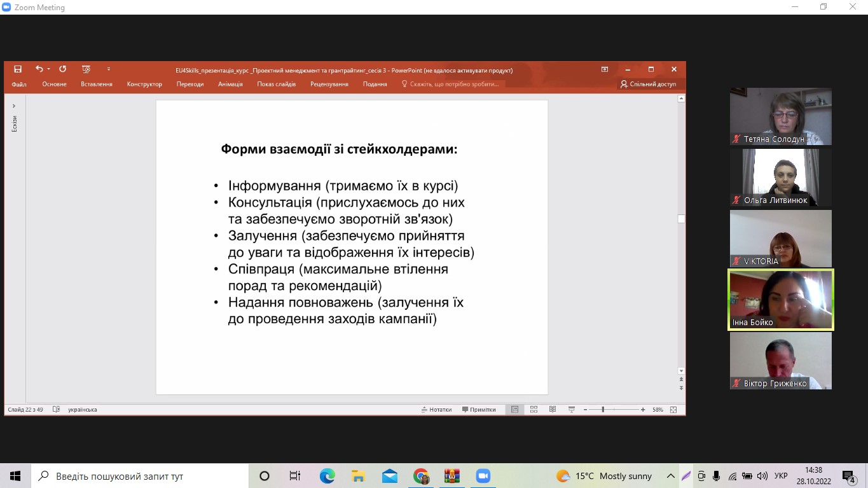Open the Конструктор ribbon tab

[144, 84]
